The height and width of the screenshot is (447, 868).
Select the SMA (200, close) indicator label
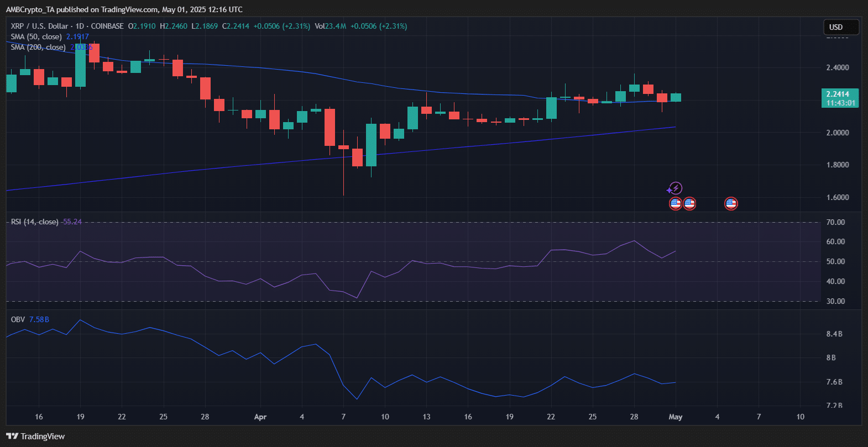(38, 48)
